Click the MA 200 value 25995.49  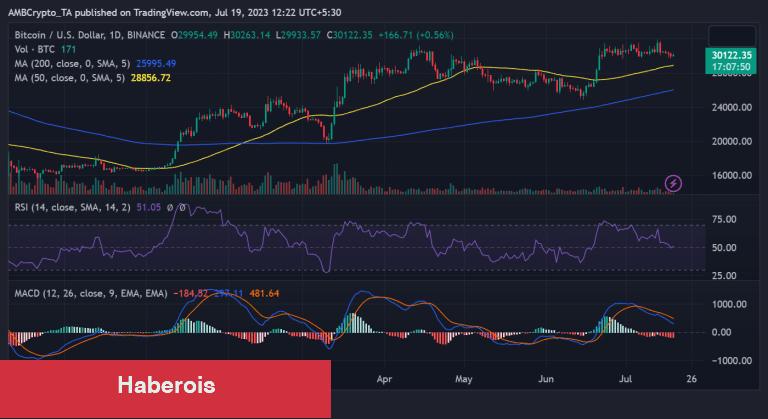(x=156, y=64)
